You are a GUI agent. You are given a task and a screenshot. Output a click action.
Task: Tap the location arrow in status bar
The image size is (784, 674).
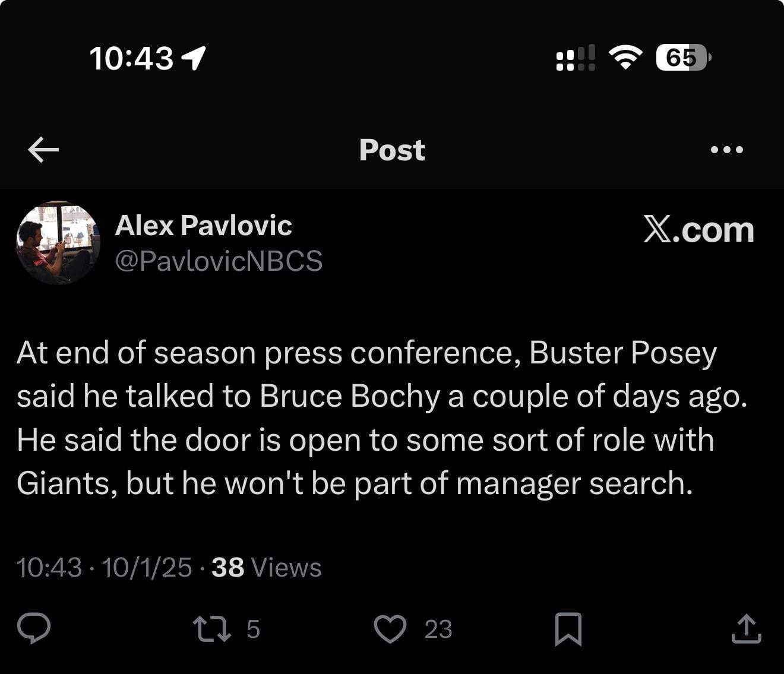tap(194, 58)
